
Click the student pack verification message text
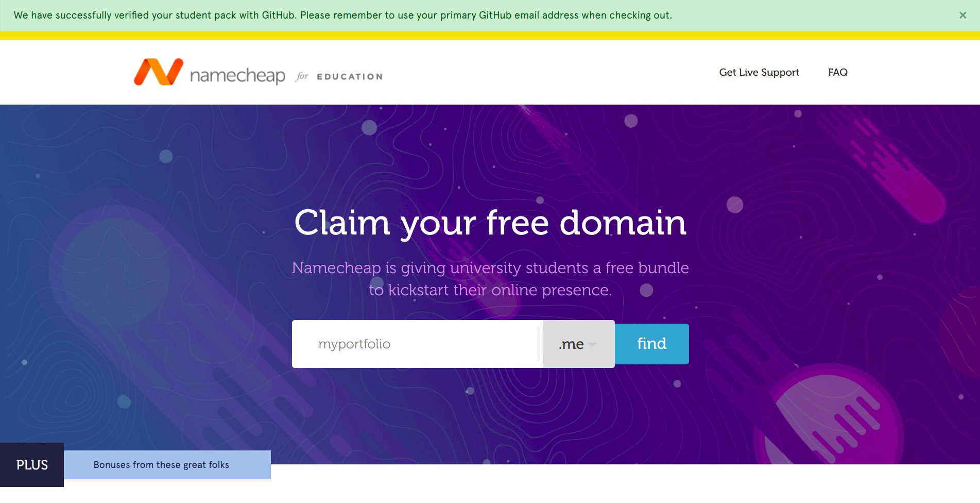(x=343, y=15)
